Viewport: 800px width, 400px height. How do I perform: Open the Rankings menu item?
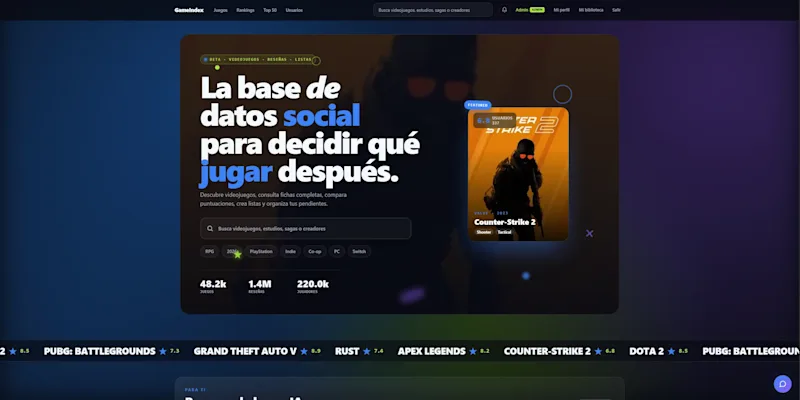click(245, 10)
